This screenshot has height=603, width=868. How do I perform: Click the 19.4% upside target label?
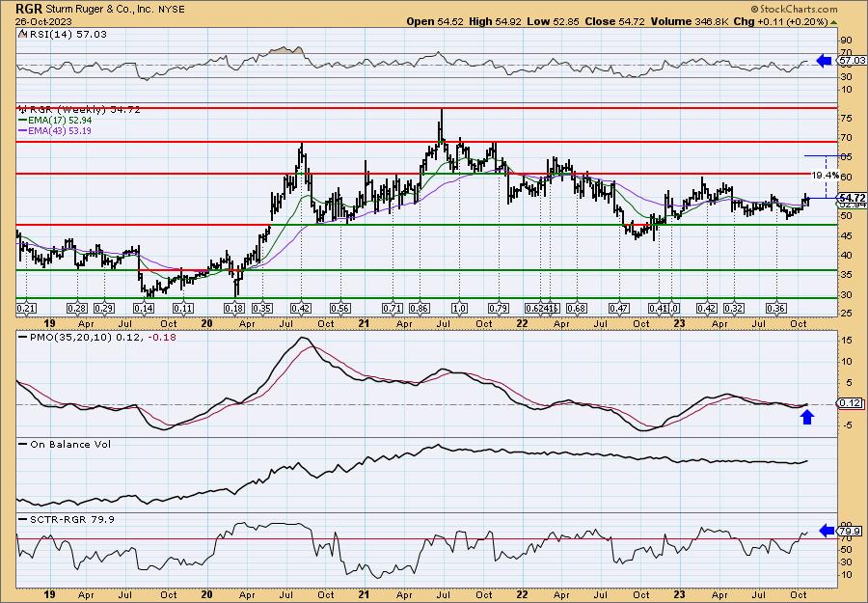coord(825,175)
